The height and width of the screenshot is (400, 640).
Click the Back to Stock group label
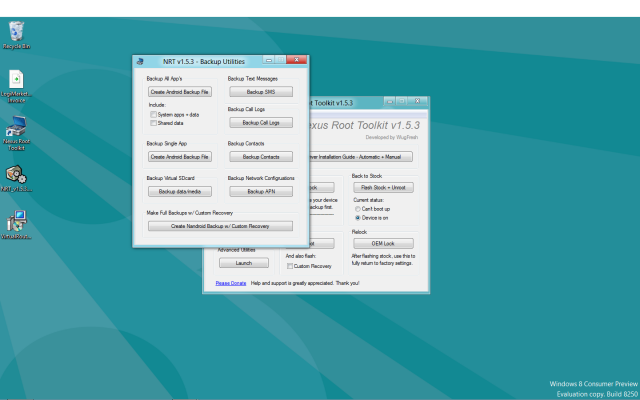367,176
